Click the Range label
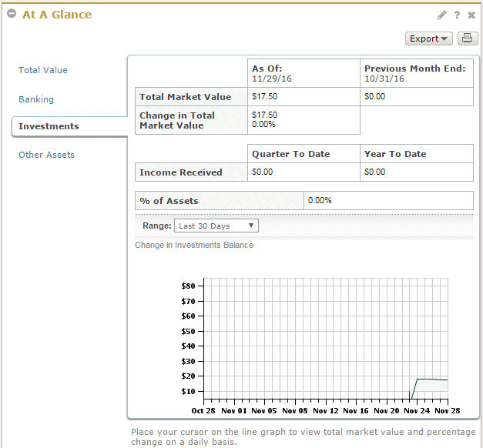The width and height of the screenshot is (483, 448). pos(157,226)
